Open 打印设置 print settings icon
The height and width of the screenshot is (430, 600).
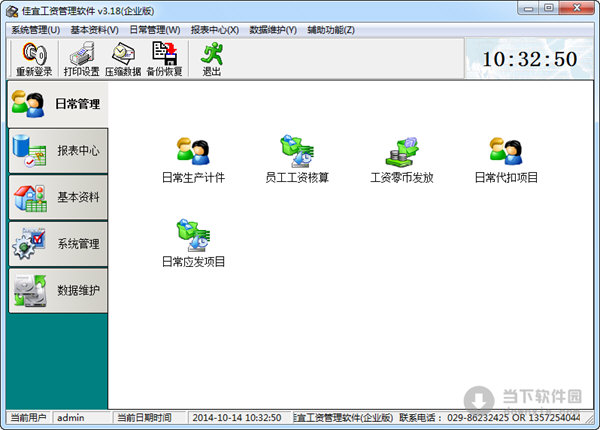82,59
